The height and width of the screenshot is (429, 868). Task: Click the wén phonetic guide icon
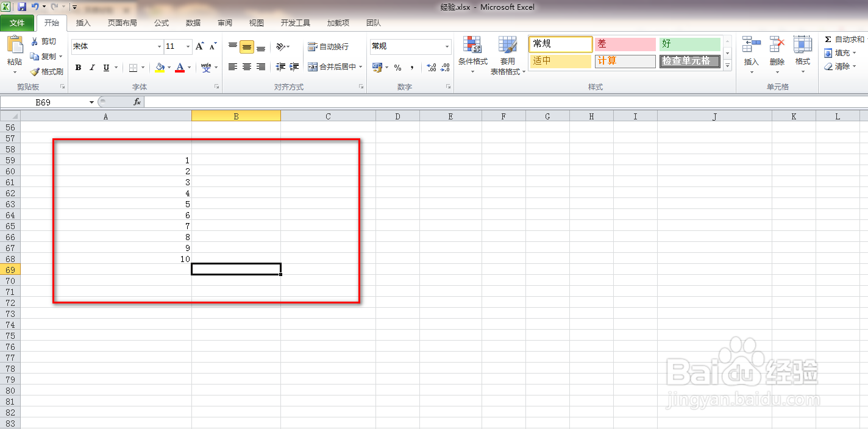pos(206,68)
